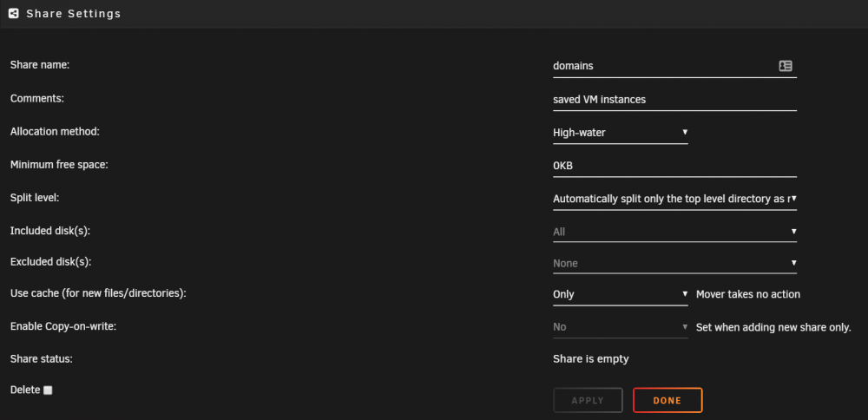868x420 pixels.
Task: Click the Minimum free space 0KB field
Action: click(x=674, y=166)
